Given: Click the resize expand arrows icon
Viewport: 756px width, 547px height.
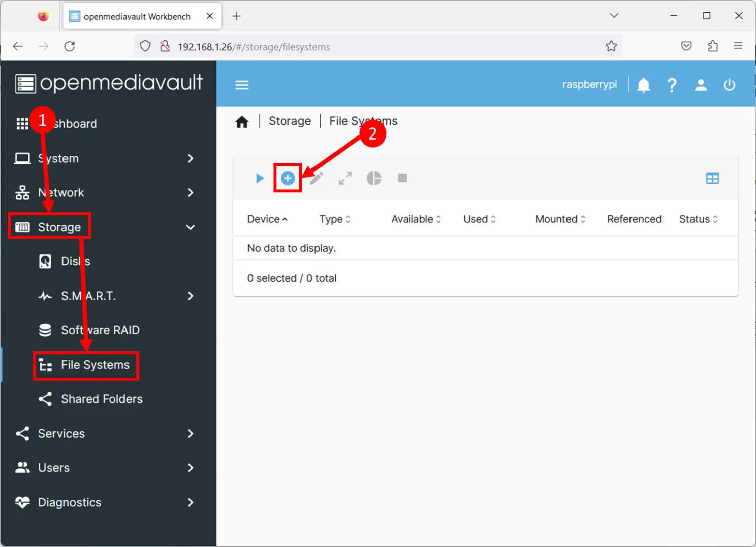Looking at the screenshot, I should point(345,178).
